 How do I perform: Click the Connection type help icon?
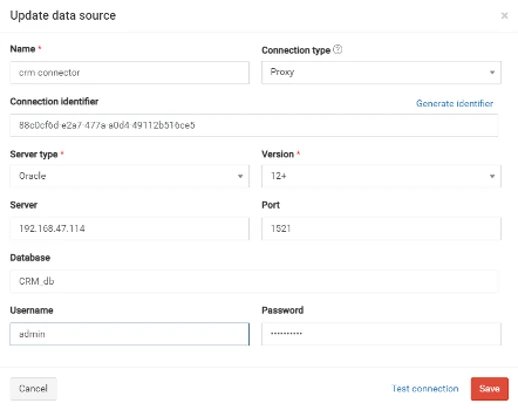click(337, 49)
